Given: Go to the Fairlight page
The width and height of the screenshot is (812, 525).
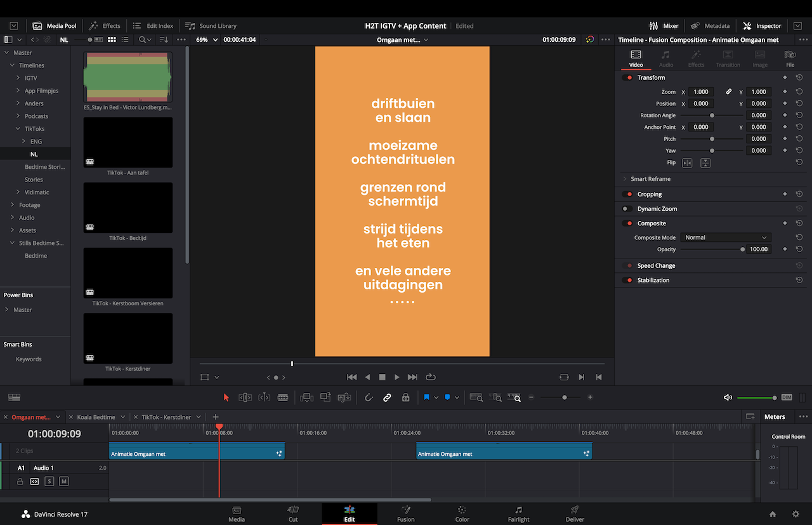Looking at the screenshot, I should pos(518,514).
